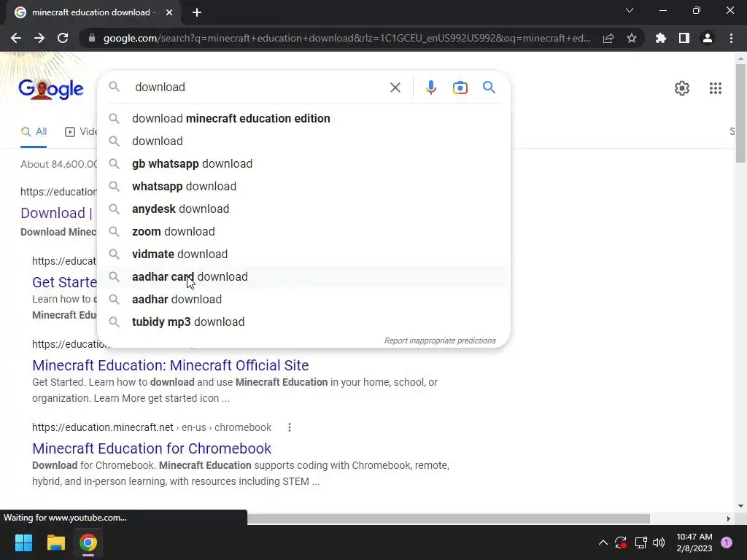Search by image with camera icon

coord(460,87)
